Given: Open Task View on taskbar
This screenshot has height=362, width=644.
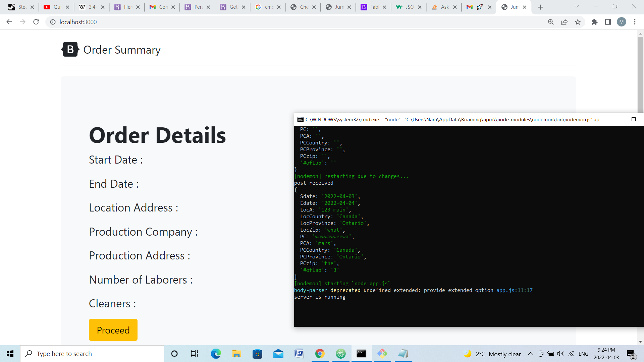Looking at the screenshot, I should 195,354.
